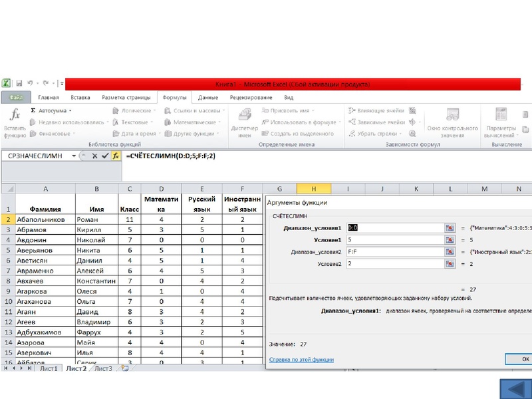Click range selector icon beside Условие2 field

point(450,264)
